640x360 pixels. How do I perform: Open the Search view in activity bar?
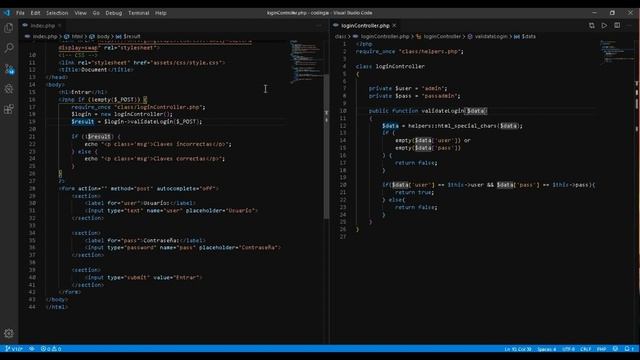point(9,48)
